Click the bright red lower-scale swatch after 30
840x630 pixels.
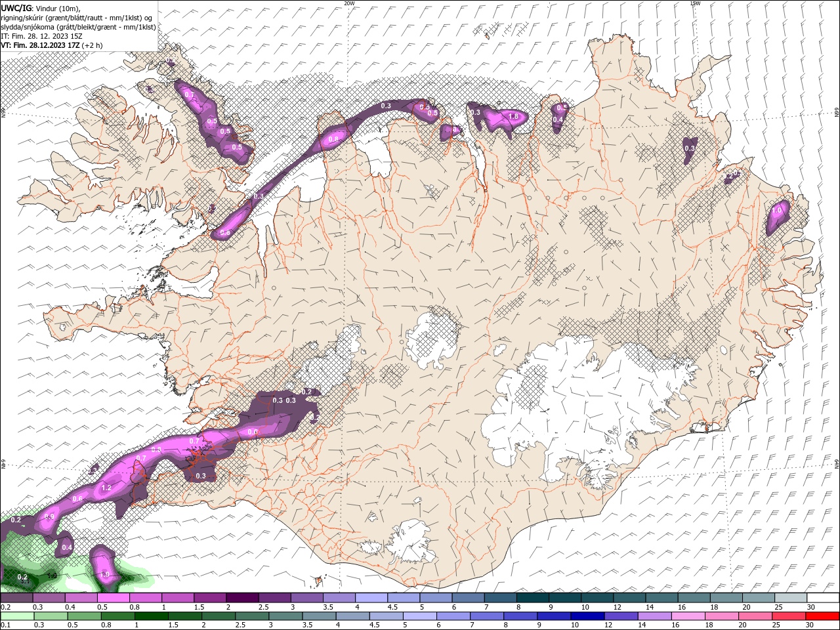coord(823,616)
